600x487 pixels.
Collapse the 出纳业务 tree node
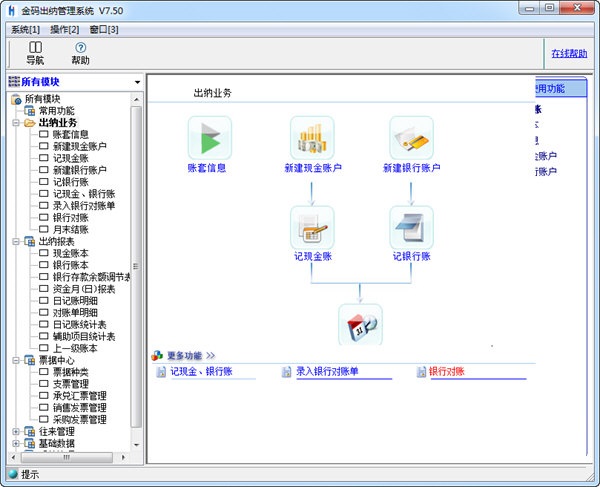coord(16,123)
